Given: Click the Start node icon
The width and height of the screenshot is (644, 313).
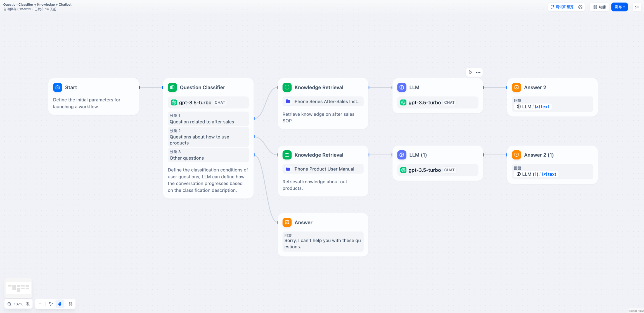Looking at the screenshot, I should coord(58,87).
